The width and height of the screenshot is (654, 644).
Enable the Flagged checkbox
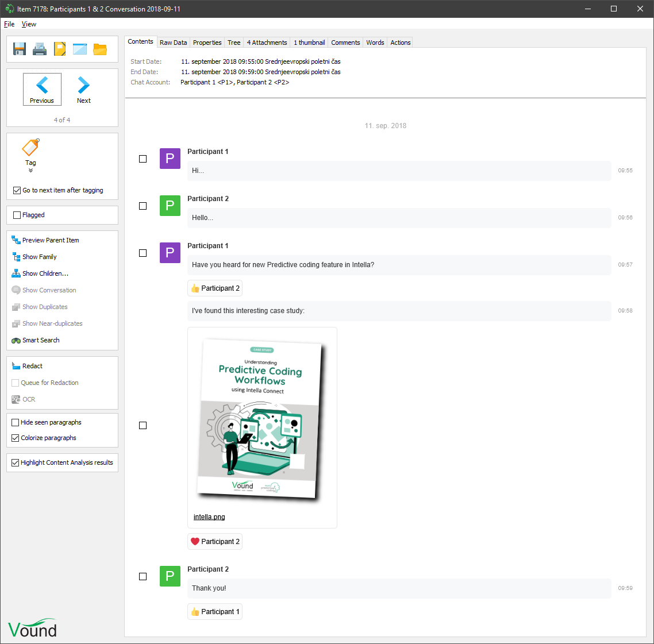[17, 215]
